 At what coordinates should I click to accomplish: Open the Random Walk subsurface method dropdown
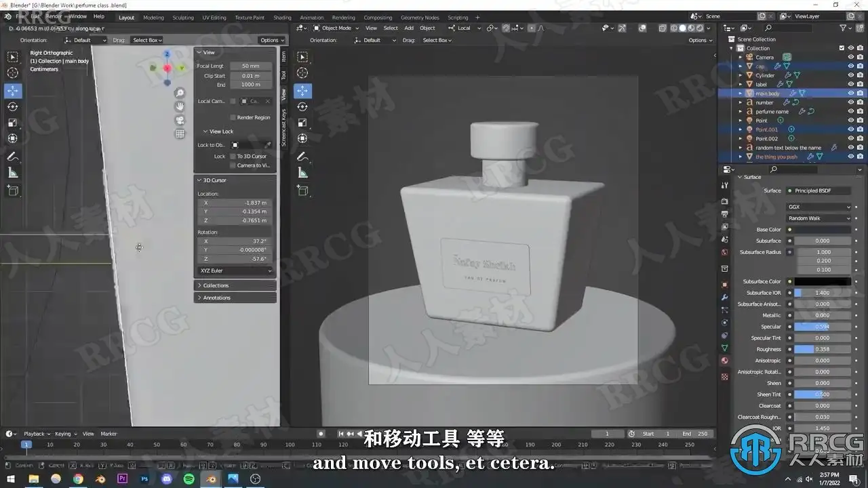[x=819, y=218]
